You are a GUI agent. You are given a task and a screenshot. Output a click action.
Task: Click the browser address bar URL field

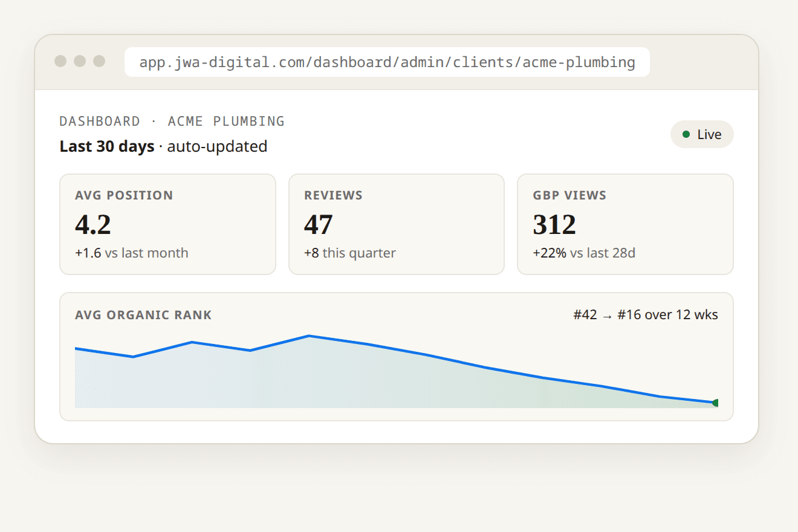tap(387, 62)
